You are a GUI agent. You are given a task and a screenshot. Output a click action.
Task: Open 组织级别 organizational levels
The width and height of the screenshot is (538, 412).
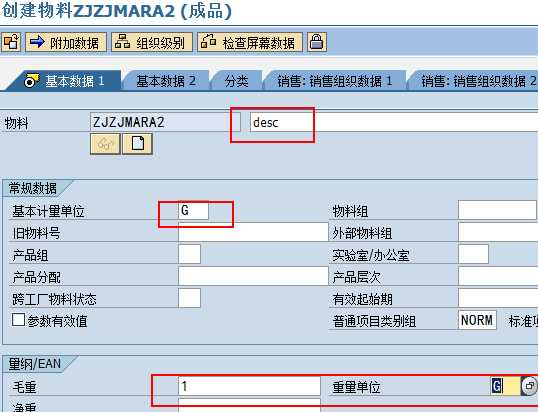(152, 42)
